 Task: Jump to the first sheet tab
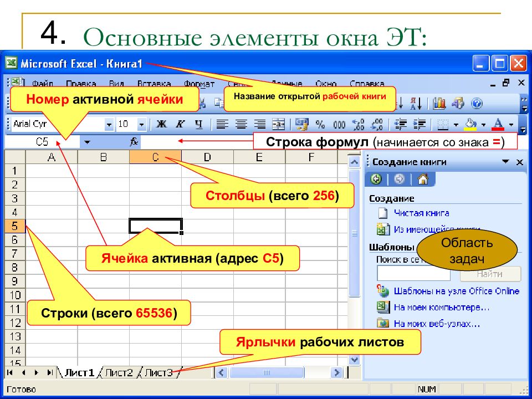[x=10, y=372]
